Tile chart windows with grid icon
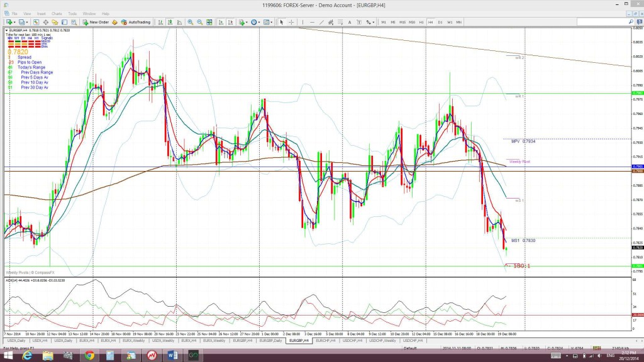This screenshot has width=644, height=362. 209,22
